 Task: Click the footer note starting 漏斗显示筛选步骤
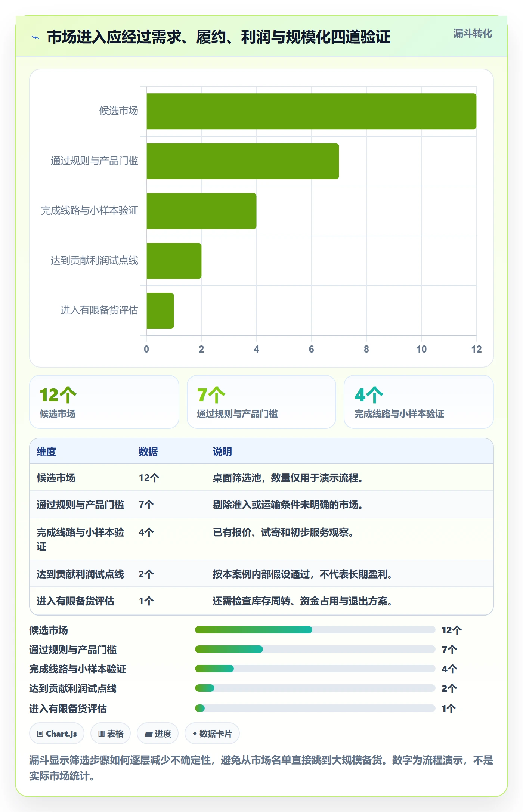261,768
